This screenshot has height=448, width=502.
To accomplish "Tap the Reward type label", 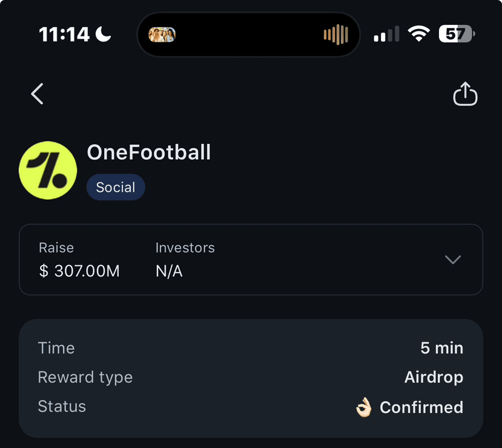I will 85,377.
